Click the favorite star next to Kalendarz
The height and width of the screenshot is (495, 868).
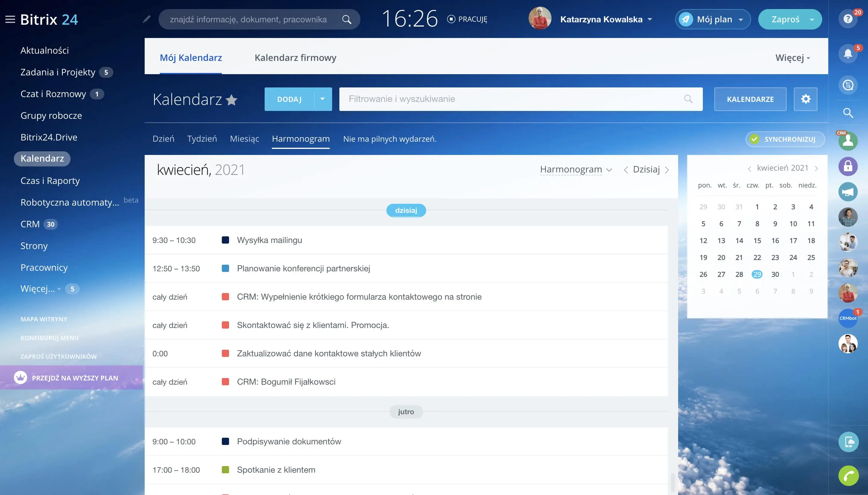click(231, 100)
